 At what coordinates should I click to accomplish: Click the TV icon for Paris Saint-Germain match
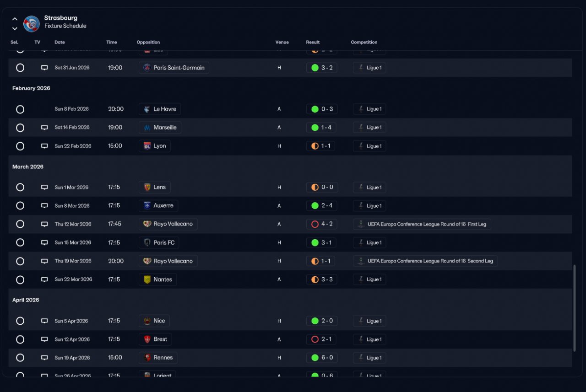pos(44,68)
